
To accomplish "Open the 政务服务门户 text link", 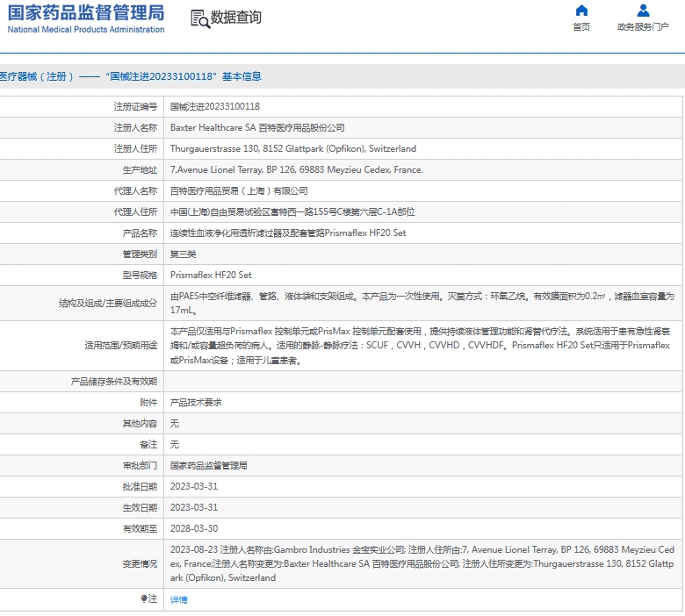I will 643,27.
